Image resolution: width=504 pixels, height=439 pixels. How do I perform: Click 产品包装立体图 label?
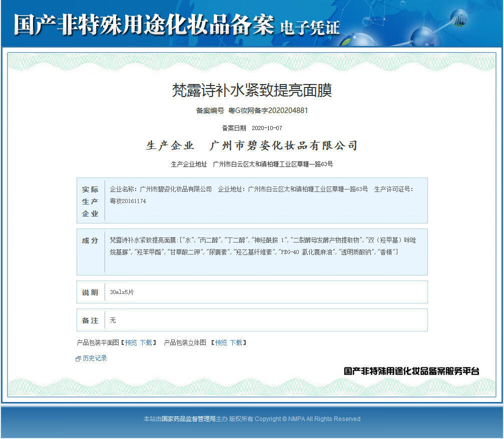[x=185, y=342]
